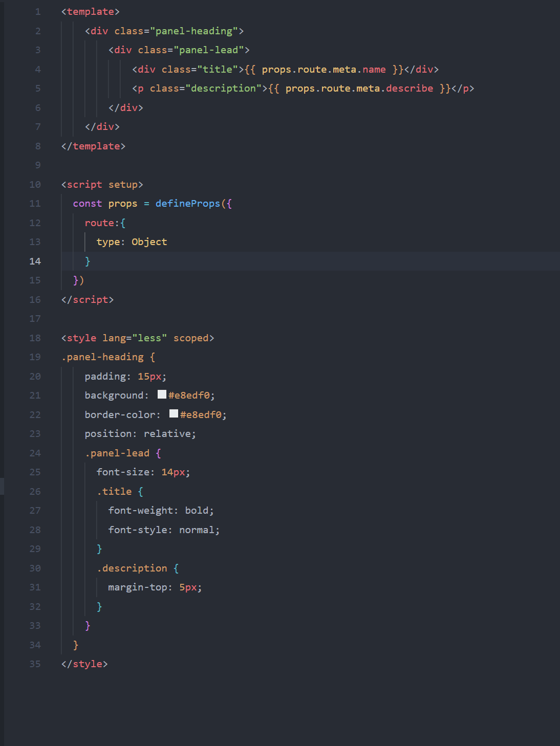560x746 pixels.
Task: Click the #e8edf0 swatch on the border-color line
Action: (174, 413)
